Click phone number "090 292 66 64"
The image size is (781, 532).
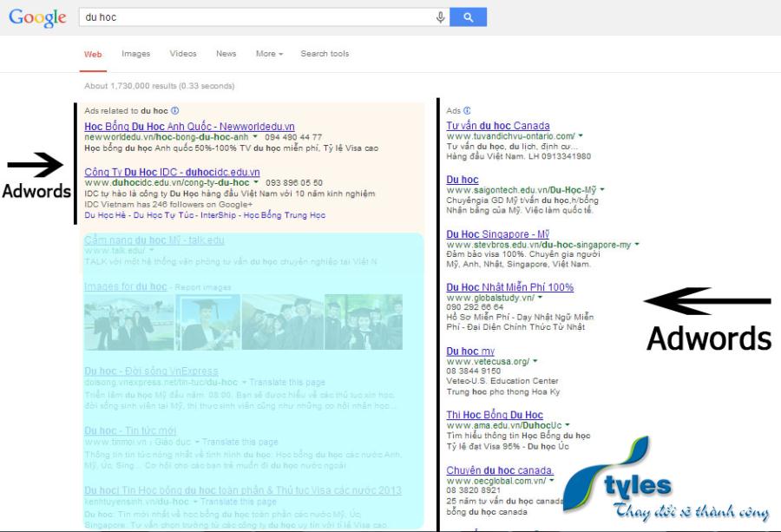tap(475, 307)
